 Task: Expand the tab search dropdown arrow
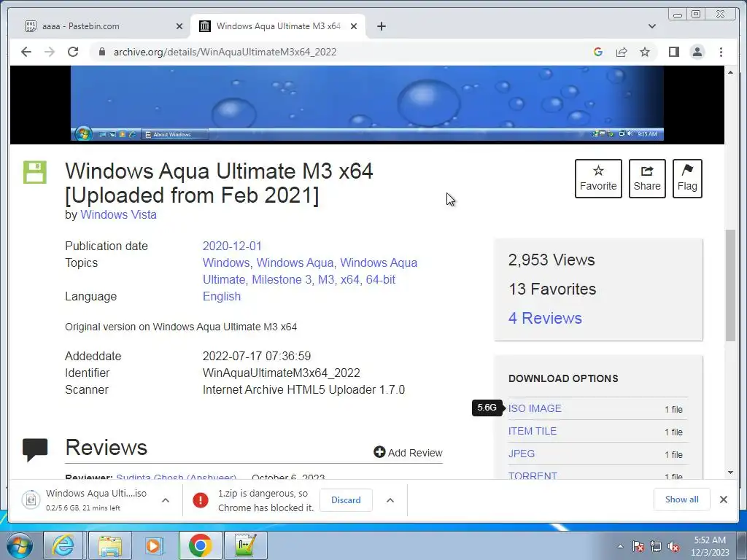[651, 26]
